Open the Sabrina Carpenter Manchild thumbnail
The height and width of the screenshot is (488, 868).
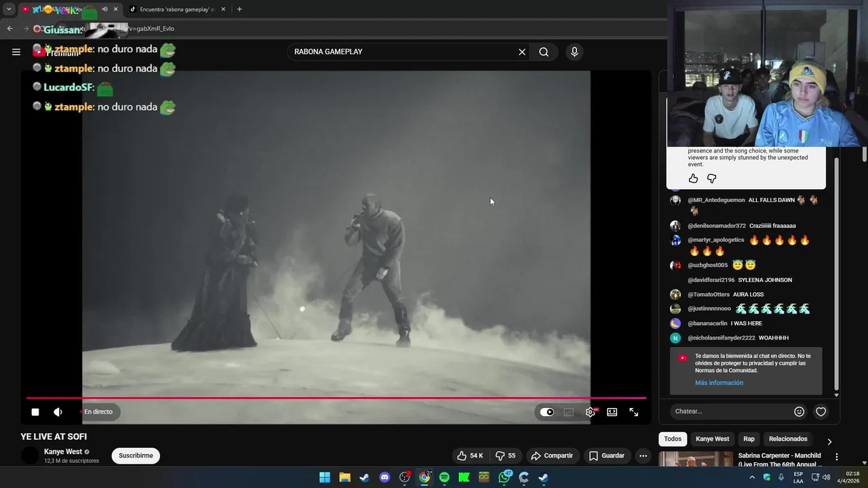696,459
